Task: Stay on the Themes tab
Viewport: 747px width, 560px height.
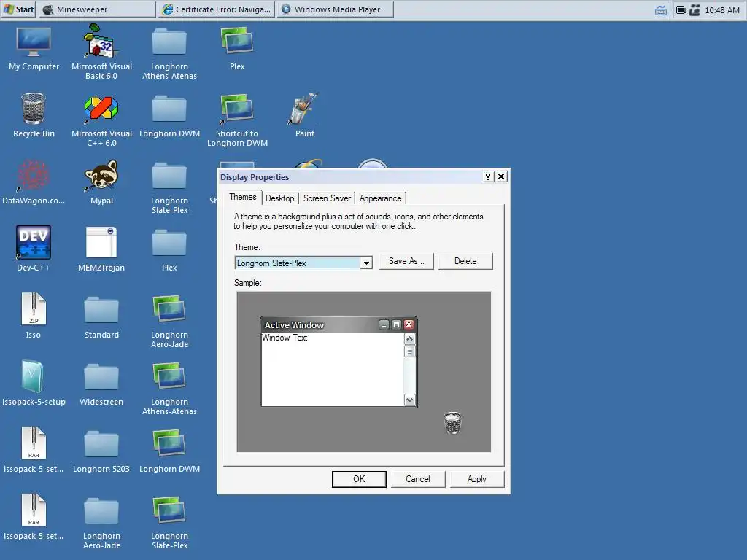Action: (242, 197)
